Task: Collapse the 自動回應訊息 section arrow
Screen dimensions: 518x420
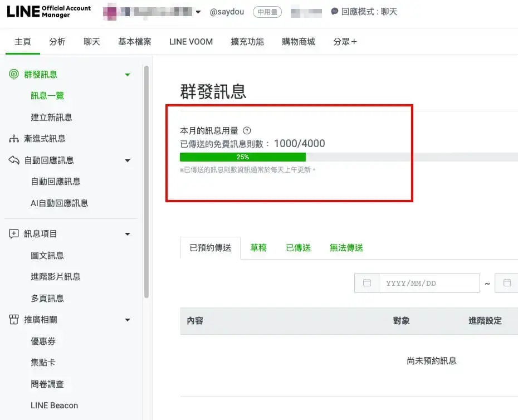Action: tap(128, 160)
